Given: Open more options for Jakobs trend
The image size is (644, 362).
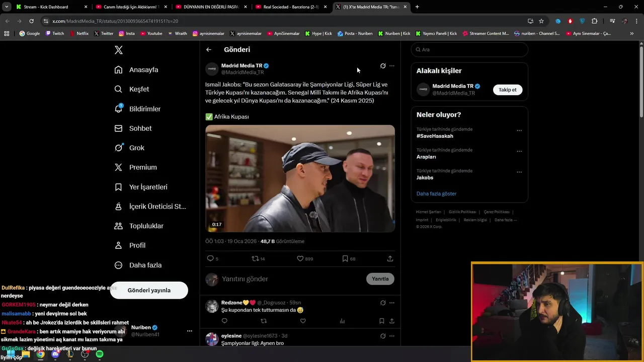Looking at the screenshot, I should (519, 172).
